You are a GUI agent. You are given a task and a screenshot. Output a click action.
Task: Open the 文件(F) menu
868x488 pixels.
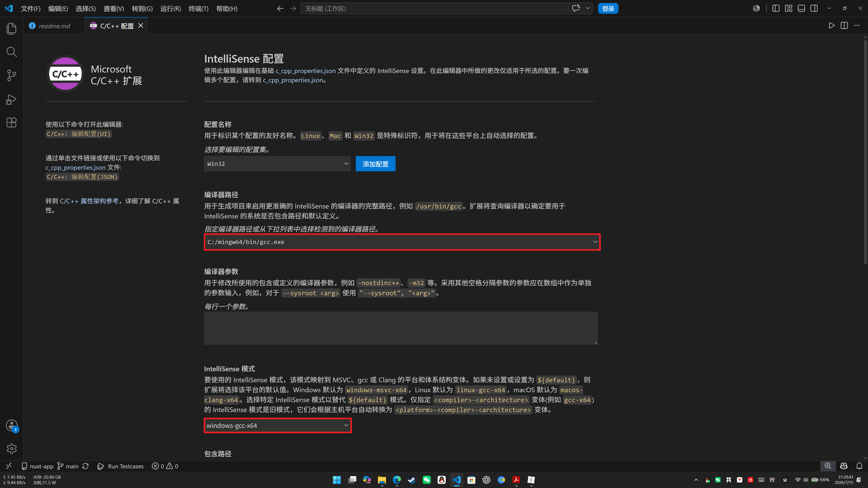pyautogui.click(x=31, y=8)
